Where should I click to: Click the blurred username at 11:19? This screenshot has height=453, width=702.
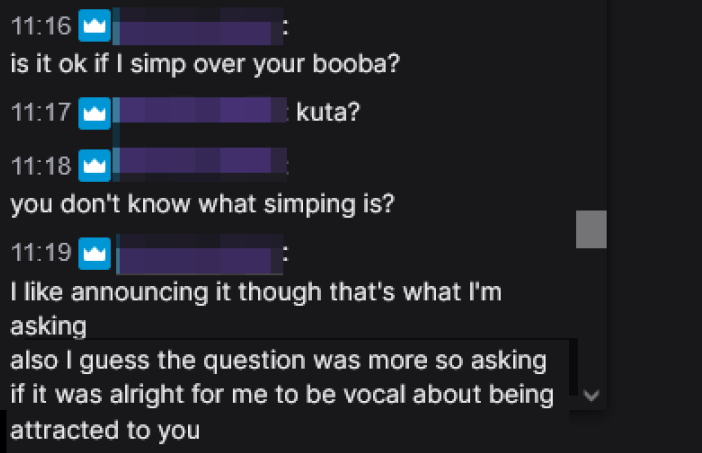[x=195, y=254]
